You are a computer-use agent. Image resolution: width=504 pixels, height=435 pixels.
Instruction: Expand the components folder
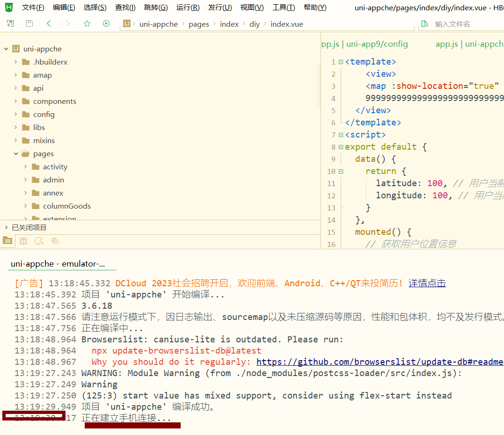(15, 101)
